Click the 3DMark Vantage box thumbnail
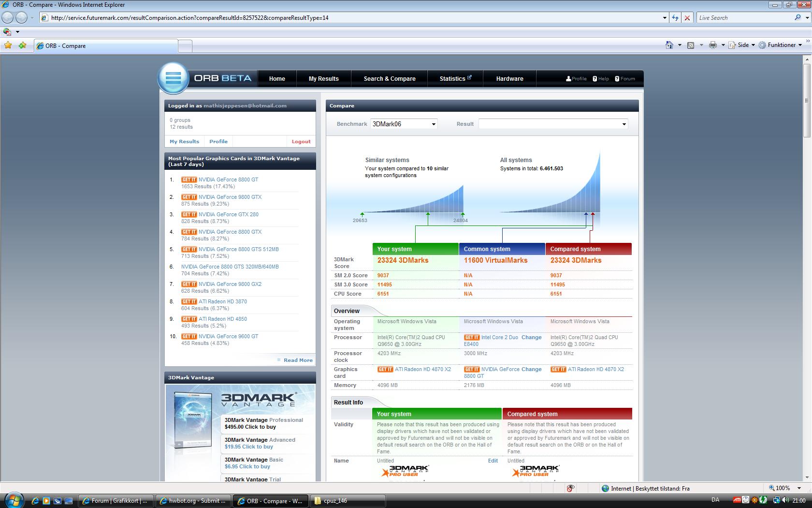Image resolution: width=812 pixels, height=508 pixels. (194, 420)
